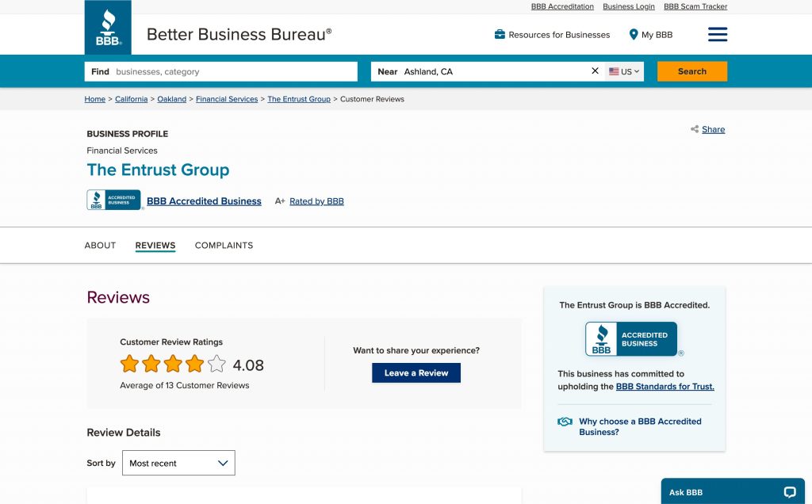Click the share icon

pos(695,129)
